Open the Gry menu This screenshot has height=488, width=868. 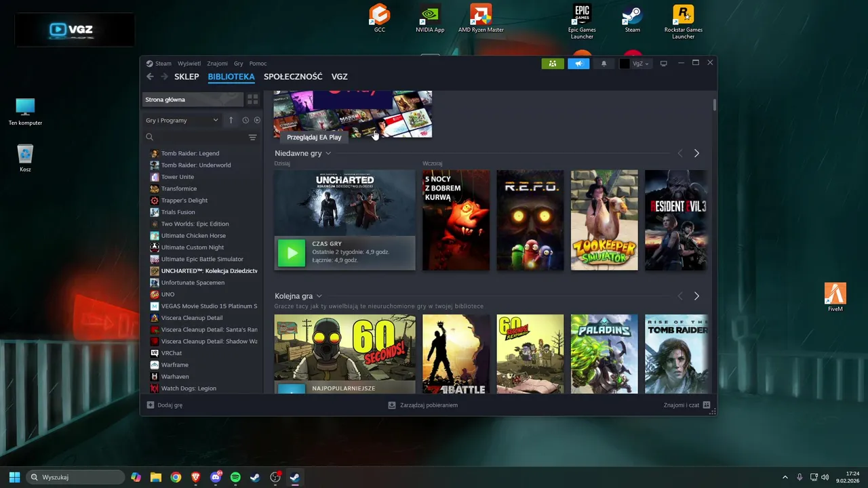pyautogui.click(x=239, y=64)
